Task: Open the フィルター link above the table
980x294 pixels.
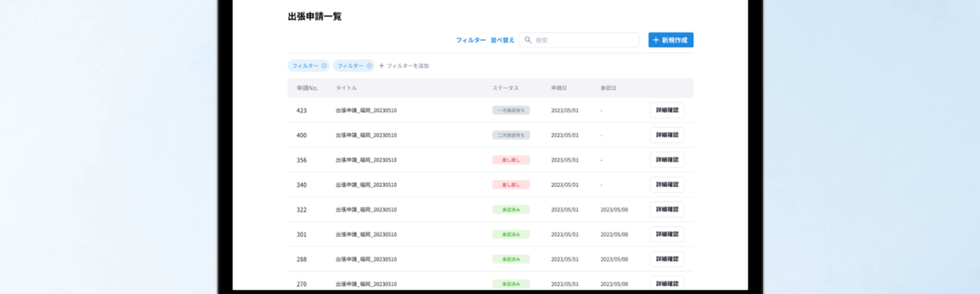Action: click(470, 40)
